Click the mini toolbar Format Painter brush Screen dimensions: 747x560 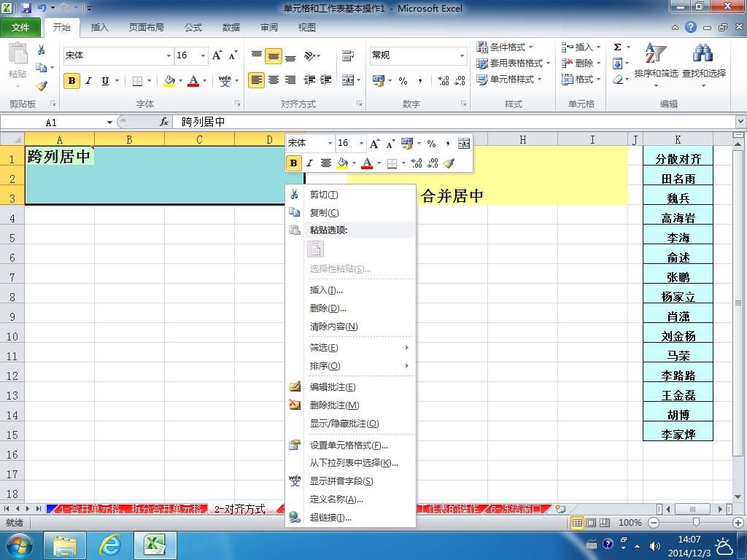(449, 163)
